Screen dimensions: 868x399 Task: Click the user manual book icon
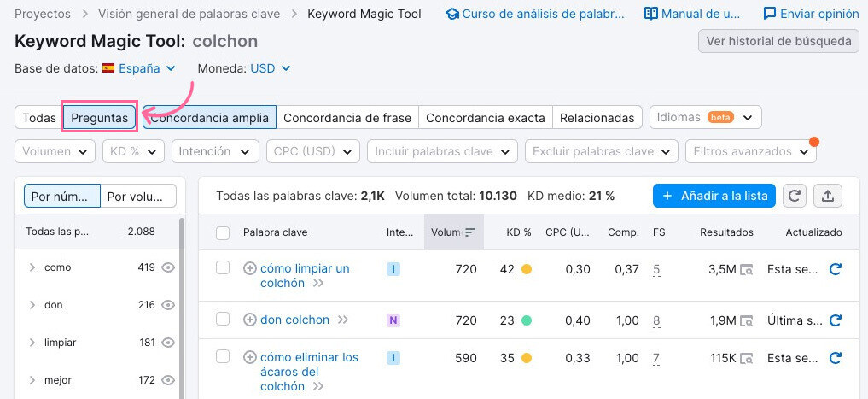tap(651, 14)
